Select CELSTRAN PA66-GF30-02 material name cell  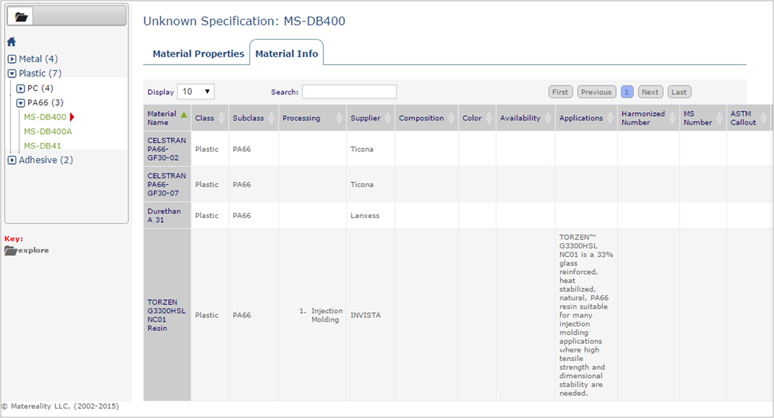tap(167, 149)
